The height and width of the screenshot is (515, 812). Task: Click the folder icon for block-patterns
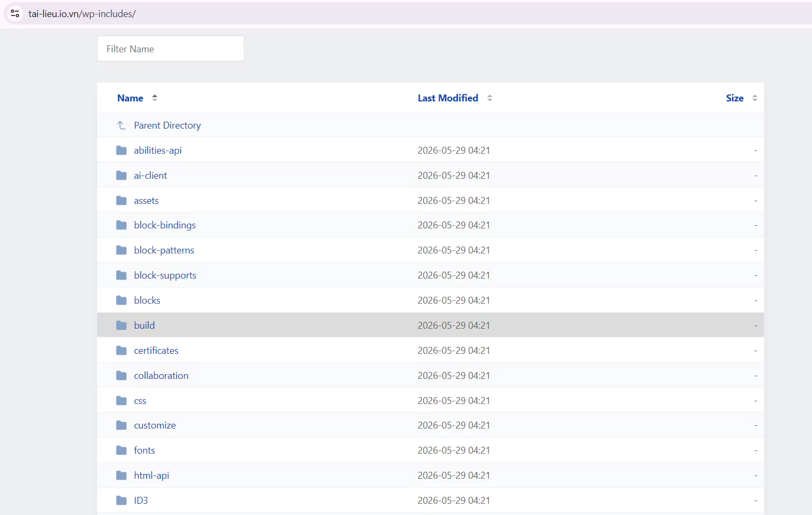(x=122, y=250)
